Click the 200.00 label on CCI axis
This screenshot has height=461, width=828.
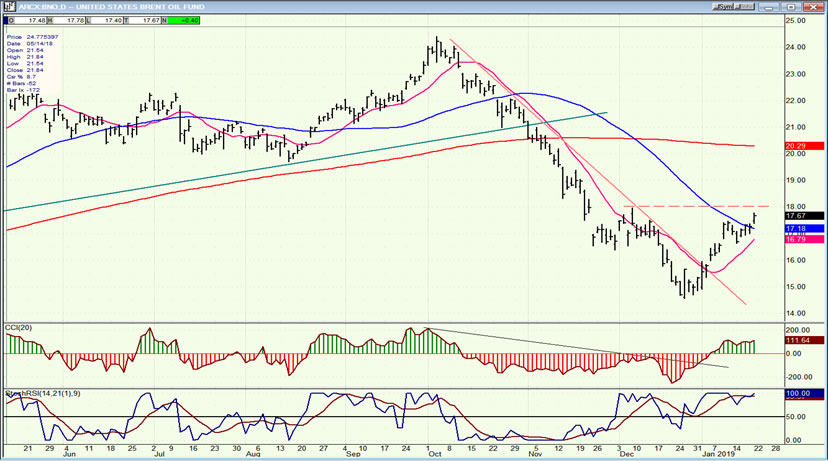coord(797,330)
